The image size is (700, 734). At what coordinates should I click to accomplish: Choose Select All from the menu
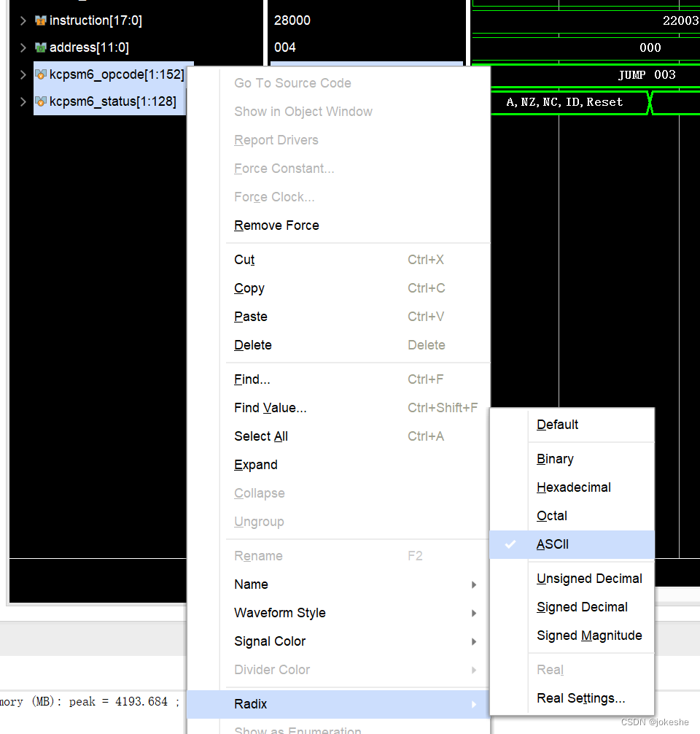(x=260, y=436)
